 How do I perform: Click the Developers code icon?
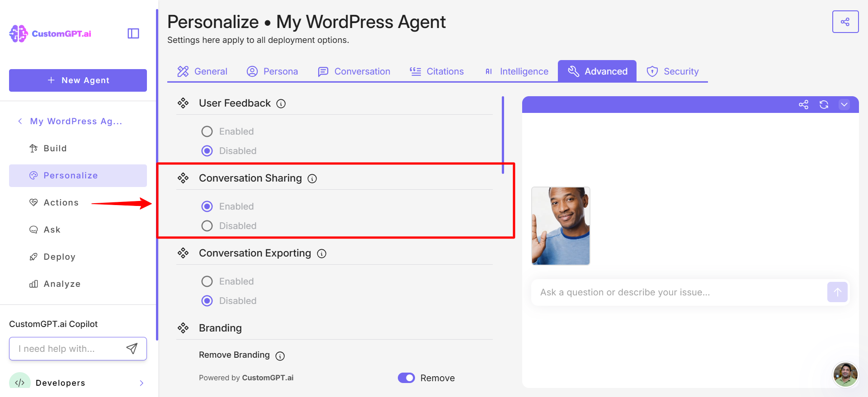coord(20,383)
